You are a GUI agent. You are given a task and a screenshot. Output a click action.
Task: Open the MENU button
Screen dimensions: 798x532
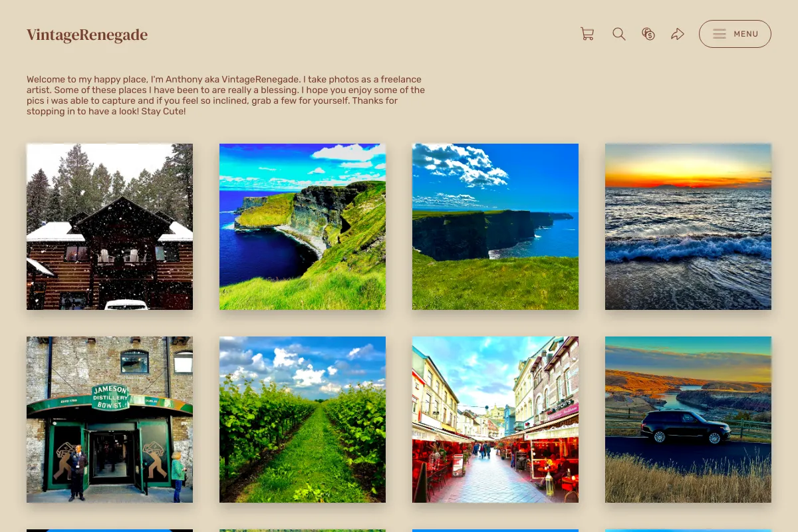[x=735, y=34]
